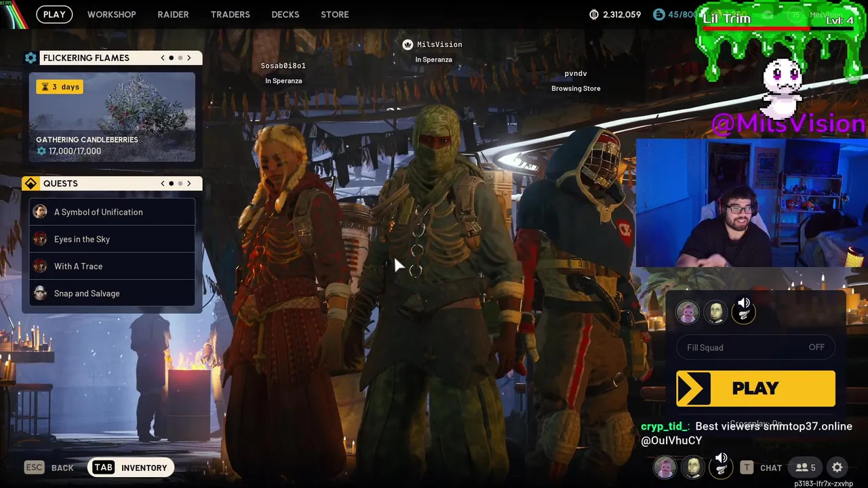Click the coin currency icon beside 2,312,059
This screenshot has width=868, height=488.
click(594, 14)
